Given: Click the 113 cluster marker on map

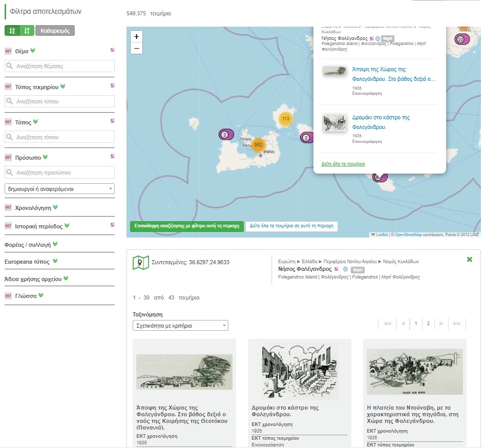Looking at the screenshot, I should pyautogui.click(x=285, y=119).
